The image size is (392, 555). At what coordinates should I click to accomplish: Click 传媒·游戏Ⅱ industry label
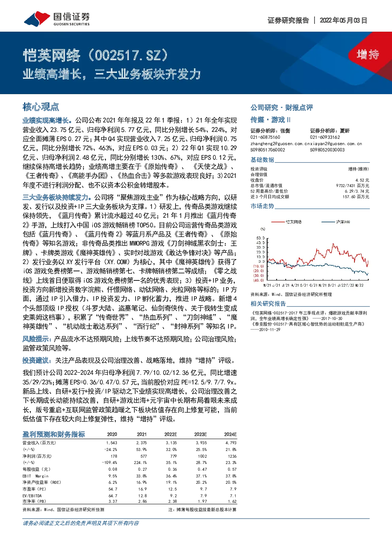coord(270,119)
